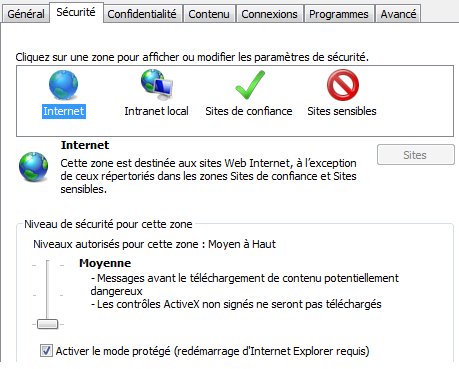Switch to the Programmes tab
This screenshot has width=459, height=369.
[x=339, y=14]
